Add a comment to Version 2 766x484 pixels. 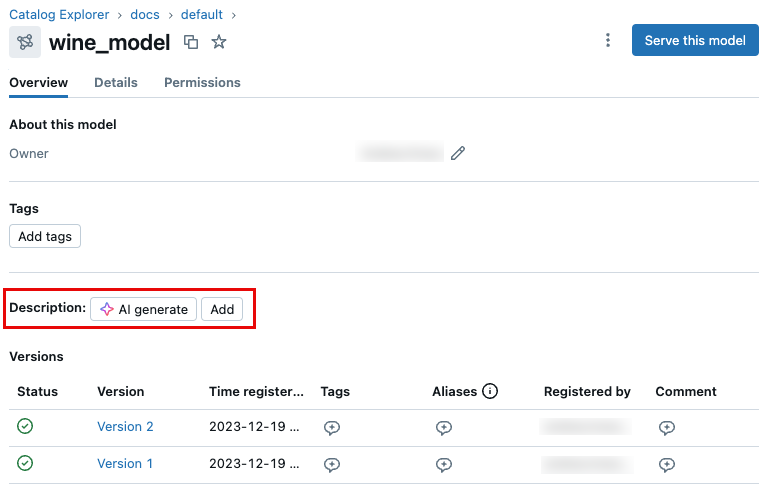click(667, 427)
